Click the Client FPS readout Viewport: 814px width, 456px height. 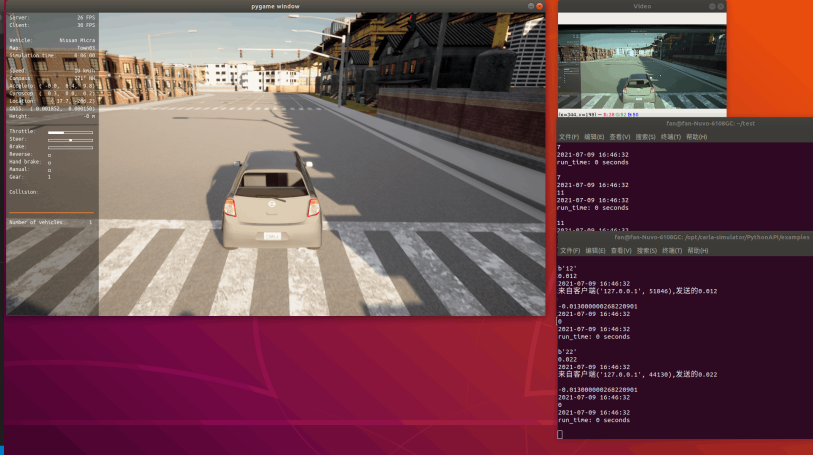(52, 25)
